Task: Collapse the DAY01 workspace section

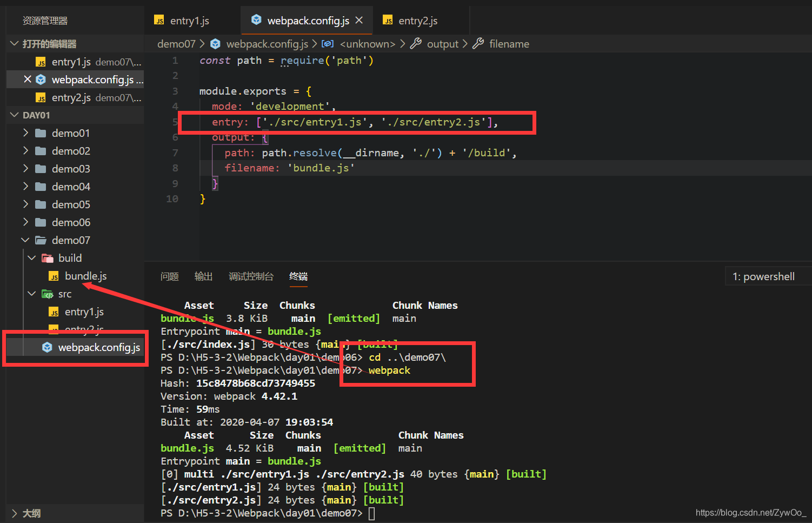Action: [15, 115]
